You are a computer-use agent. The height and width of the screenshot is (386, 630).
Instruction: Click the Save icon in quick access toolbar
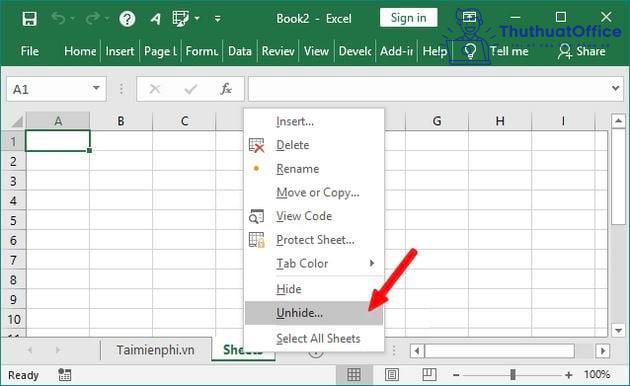coord(29,18)
